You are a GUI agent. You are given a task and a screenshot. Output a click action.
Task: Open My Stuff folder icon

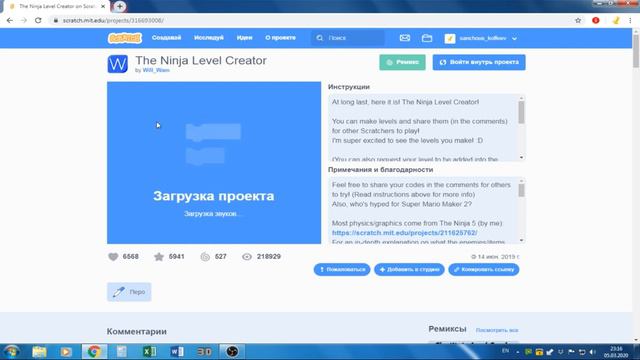click(x=427, y=38)
